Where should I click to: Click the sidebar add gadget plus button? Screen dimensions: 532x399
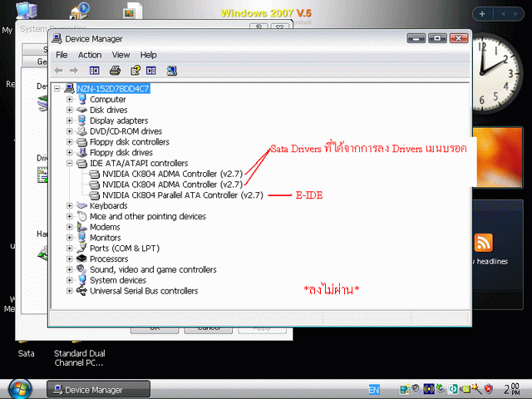(x=482, y=14)
